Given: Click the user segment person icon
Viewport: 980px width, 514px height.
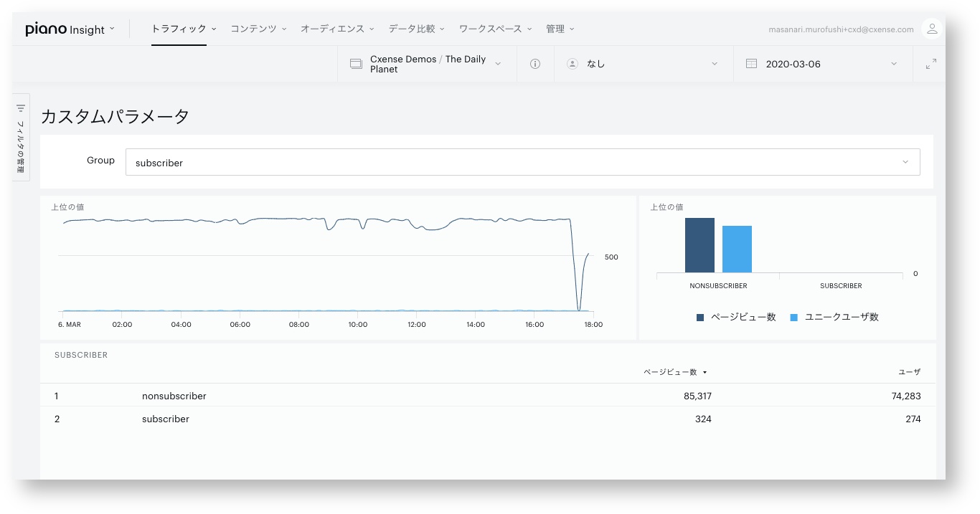Looking at the screenshot, I should (573, 64).
